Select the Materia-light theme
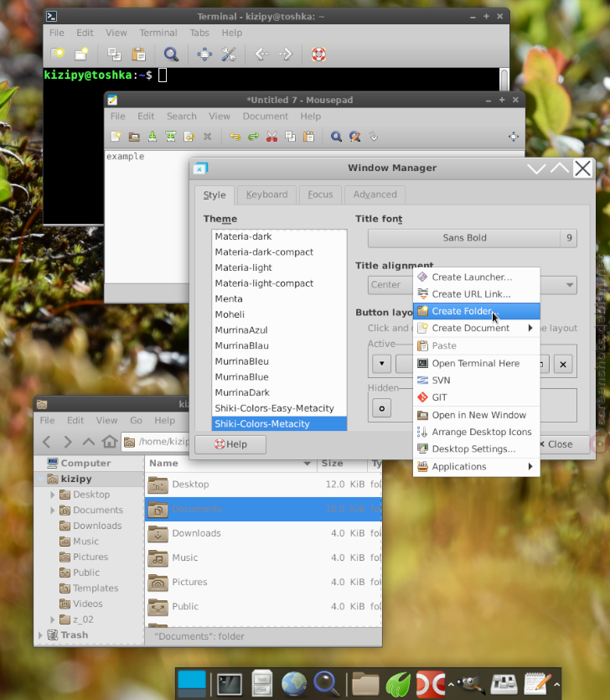 coord(279,268)
